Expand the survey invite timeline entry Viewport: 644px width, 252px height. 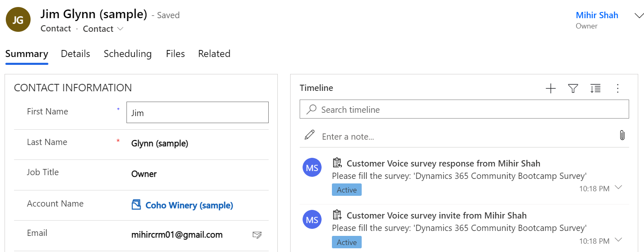618,240
